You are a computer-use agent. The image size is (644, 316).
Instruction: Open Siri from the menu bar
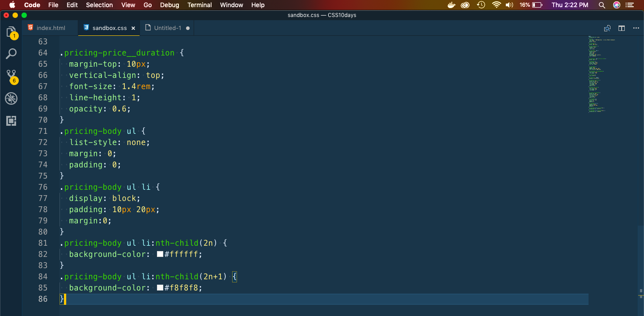pos(617,5)
